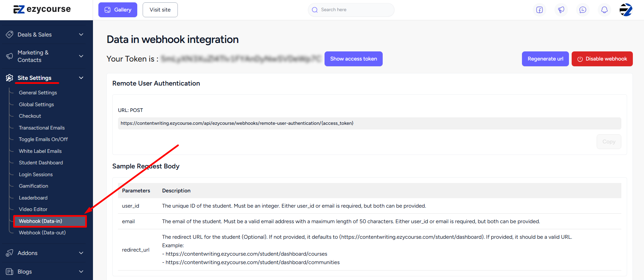The width and height of the screenshot is (644, 280).
Task: Expand Addons chevron
Action: click(x=81, y=253)
